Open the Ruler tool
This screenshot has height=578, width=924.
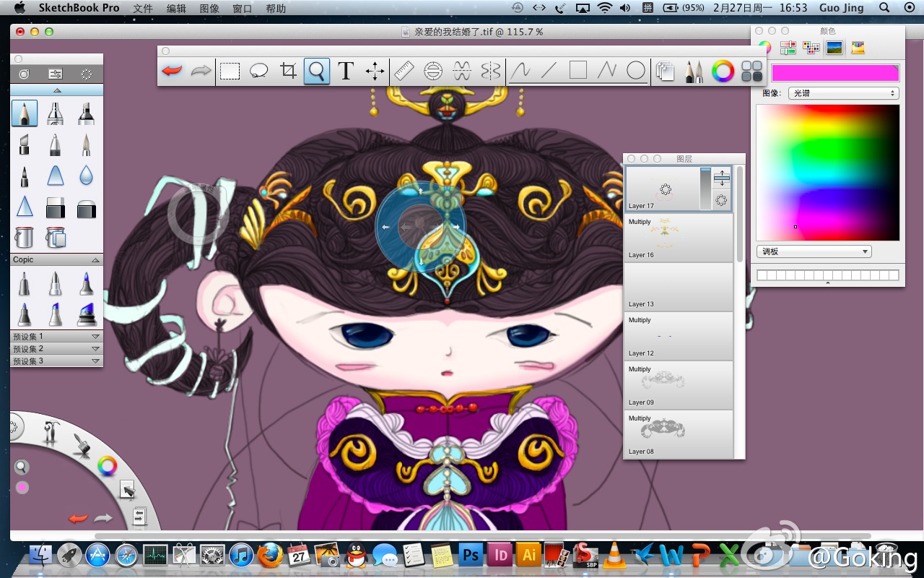pyautogui.click(x=404, y=71)
